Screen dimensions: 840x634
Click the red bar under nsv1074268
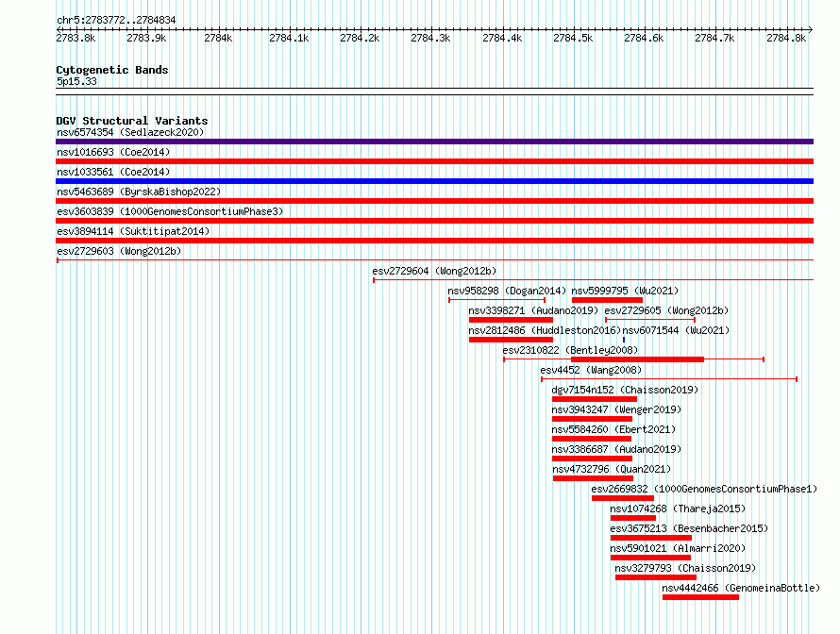[633, 518]
